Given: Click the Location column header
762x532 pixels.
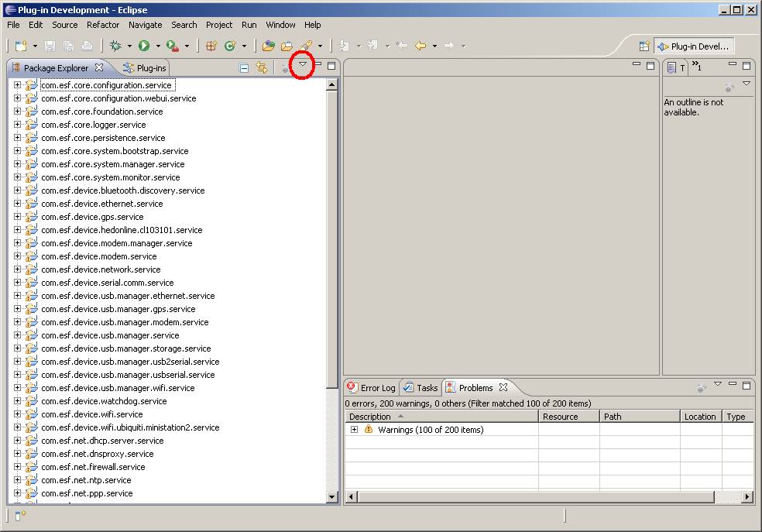Looking at the screenshot, I should tap(700, 417).
